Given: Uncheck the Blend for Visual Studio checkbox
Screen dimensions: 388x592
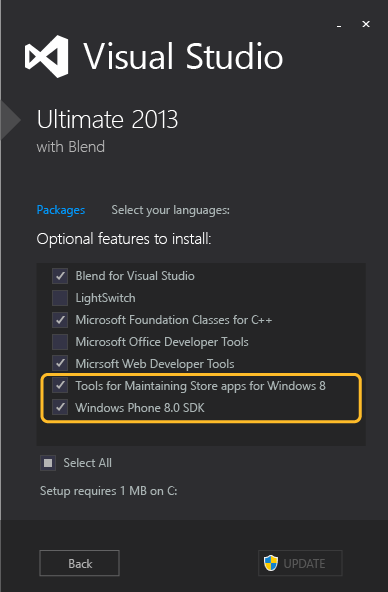Looking at the screenshot, I should click(x=60, y=276).
